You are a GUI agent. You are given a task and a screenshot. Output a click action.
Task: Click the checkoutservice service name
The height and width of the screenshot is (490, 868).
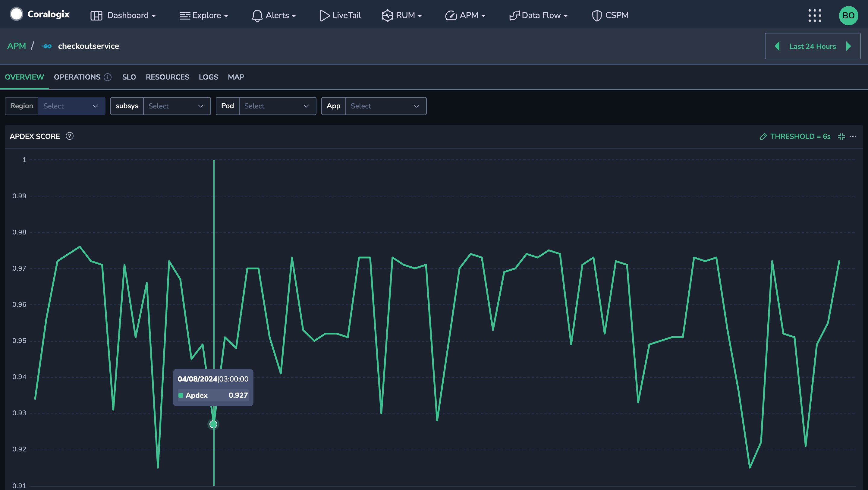(x=88, y=46)
